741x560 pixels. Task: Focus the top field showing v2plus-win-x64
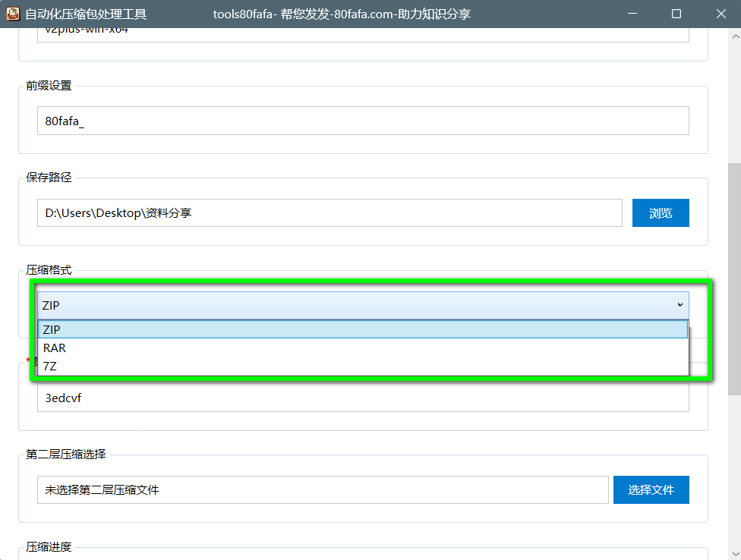[x=363, y=33]
